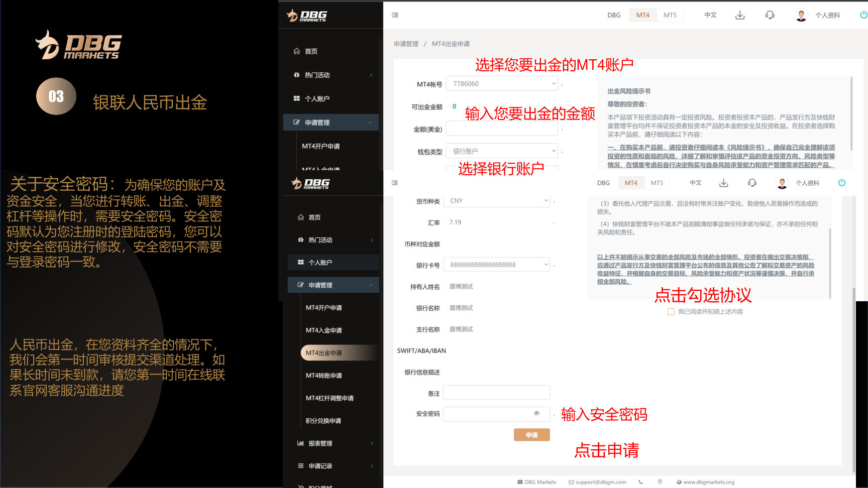
Task: Click 申请管理 breadcrumb link
Action: pos(406,44)
